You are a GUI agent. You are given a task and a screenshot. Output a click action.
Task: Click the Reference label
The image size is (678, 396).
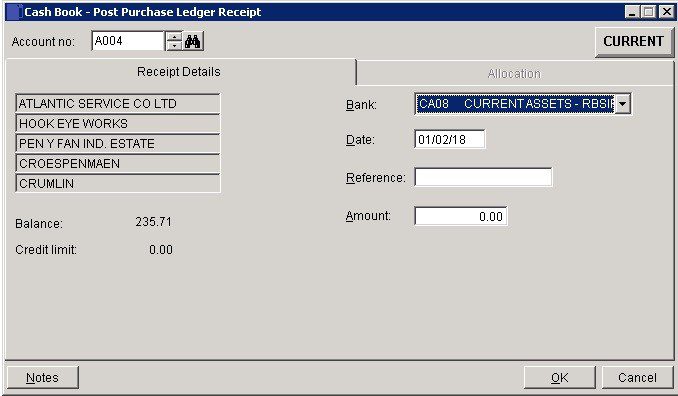click(375, 178)
